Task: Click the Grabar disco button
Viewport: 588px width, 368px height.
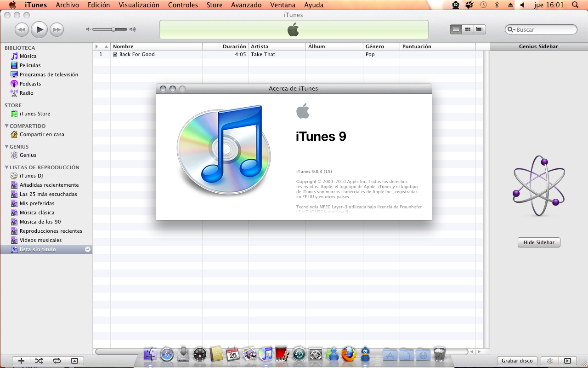Action: coord(517,361)
